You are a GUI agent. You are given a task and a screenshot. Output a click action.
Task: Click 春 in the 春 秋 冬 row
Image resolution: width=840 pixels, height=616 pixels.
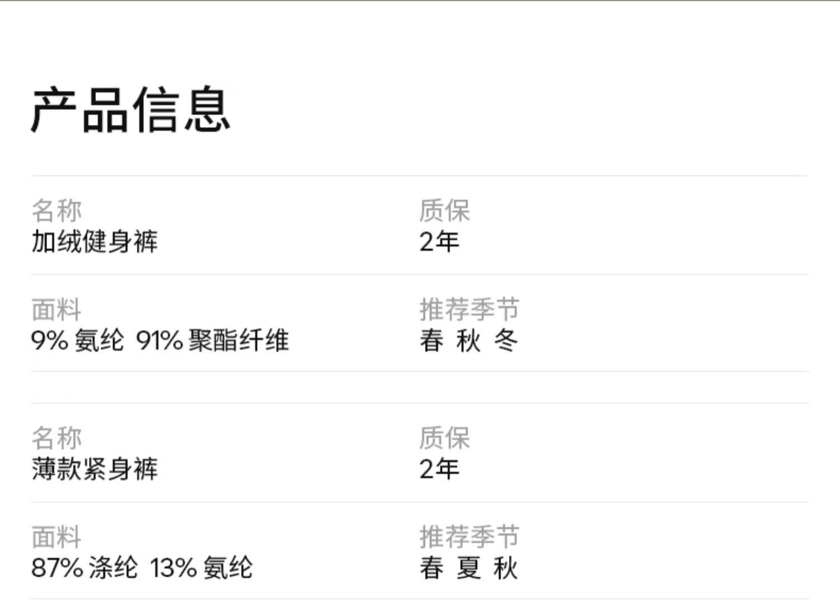coord(432,340)
